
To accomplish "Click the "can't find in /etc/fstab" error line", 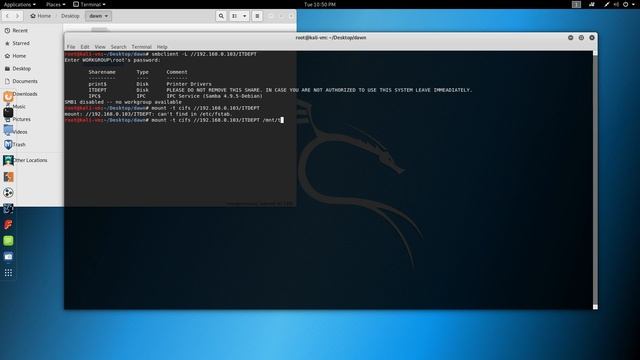I will point(148,114).
